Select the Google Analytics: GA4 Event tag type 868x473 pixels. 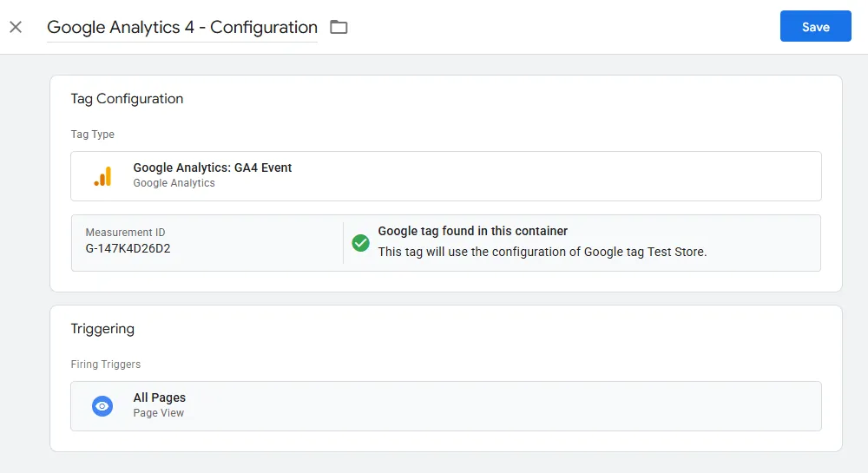(x=445, y=176)
